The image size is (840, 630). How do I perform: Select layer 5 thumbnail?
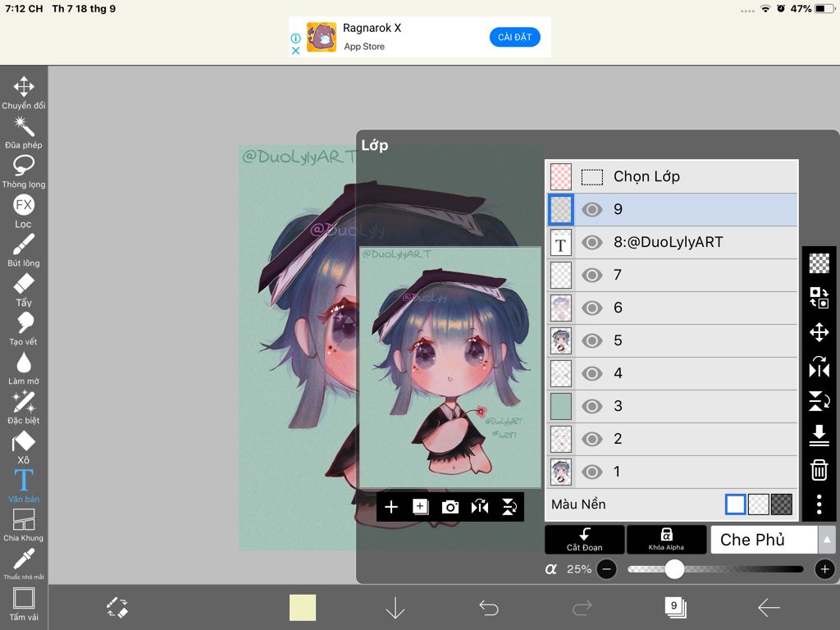pos(561,340)
